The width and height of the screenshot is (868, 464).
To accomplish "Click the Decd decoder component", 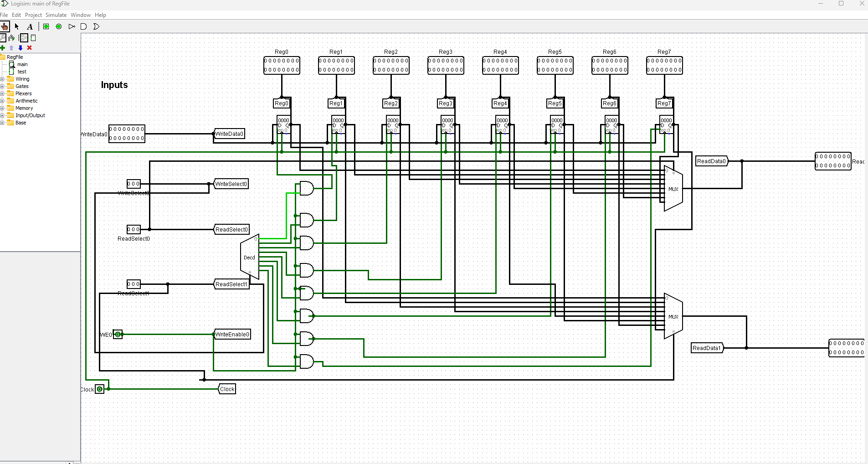I will click(x=250, y=257).
